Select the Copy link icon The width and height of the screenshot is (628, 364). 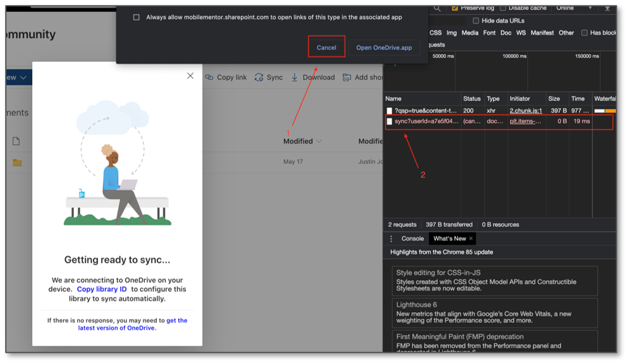click(x=209, y=77)
